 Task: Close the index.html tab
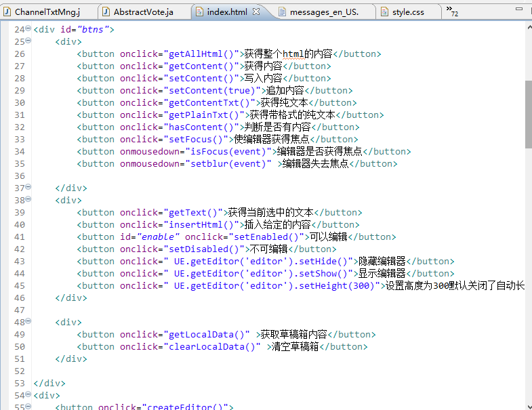pos(256,12)
